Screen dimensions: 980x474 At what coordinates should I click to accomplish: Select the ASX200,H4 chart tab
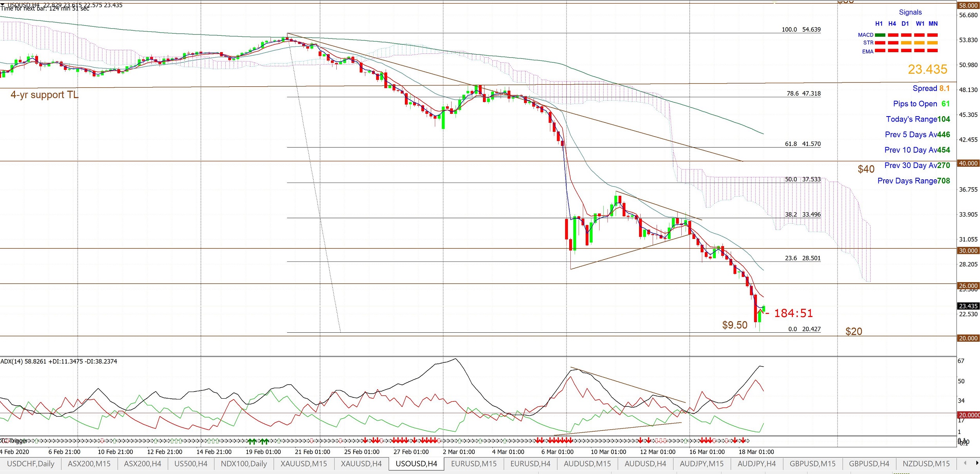click(x=143, y=464)
